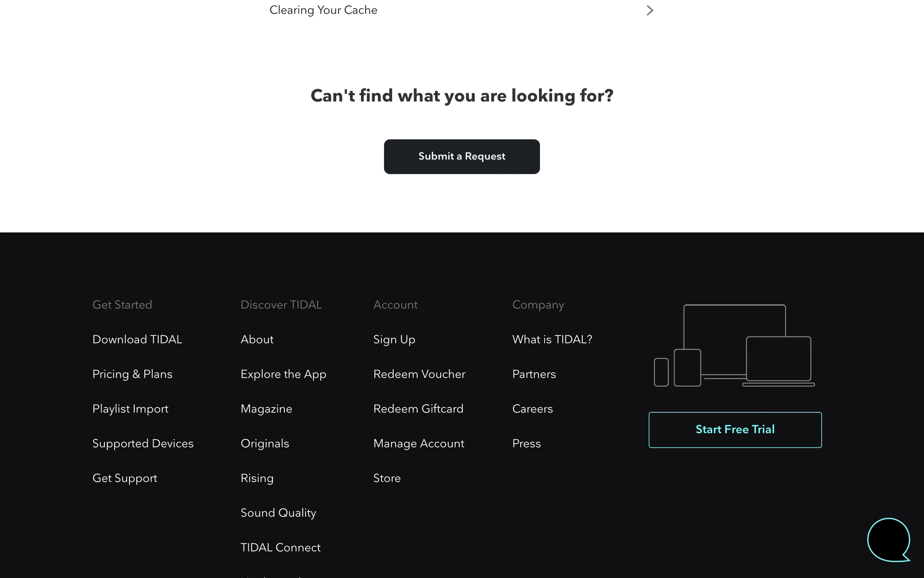
Task: Select Get Support in footer
Action: pyautogui.click(x=125, y=478)
